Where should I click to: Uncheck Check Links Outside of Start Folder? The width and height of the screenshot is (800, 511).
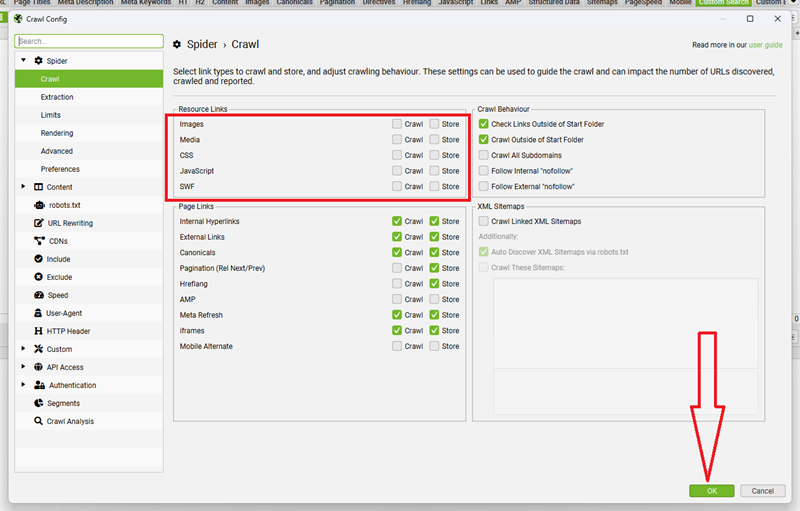click(484, 124)
